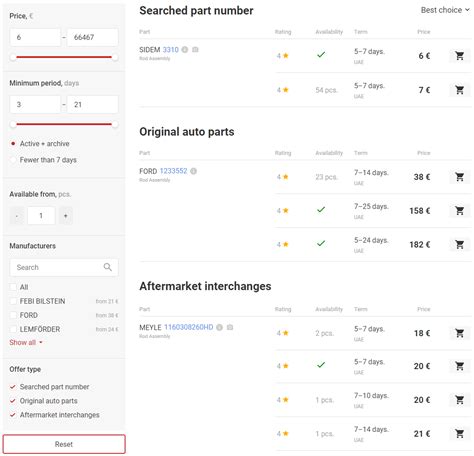Click the manufacturers search magnifier icon
This screenshot has width=474, height=456.
[107, 267]
